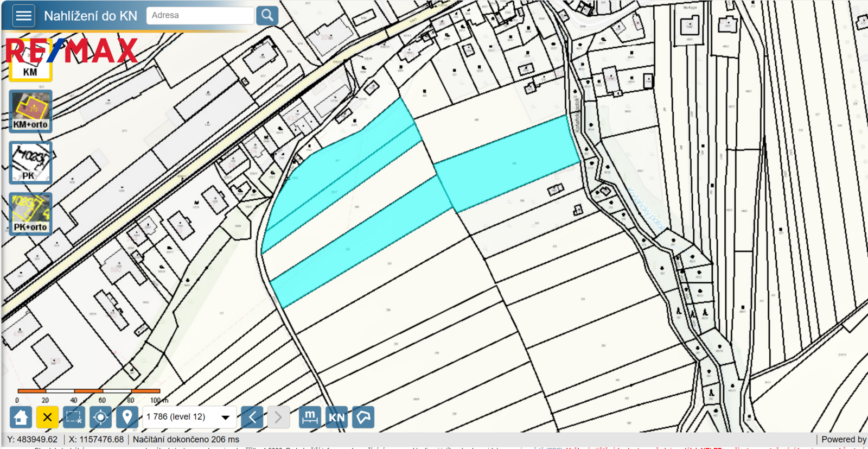Switch to KM+orto map layer

pos(30,111)
